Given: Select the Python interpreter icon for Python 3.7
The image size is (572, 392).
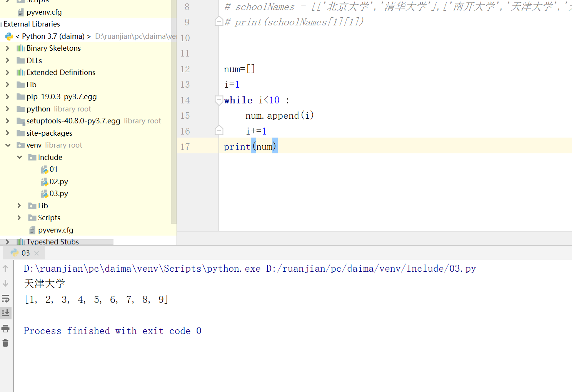Looking at the screenshot, I should (x=9, y=36).
